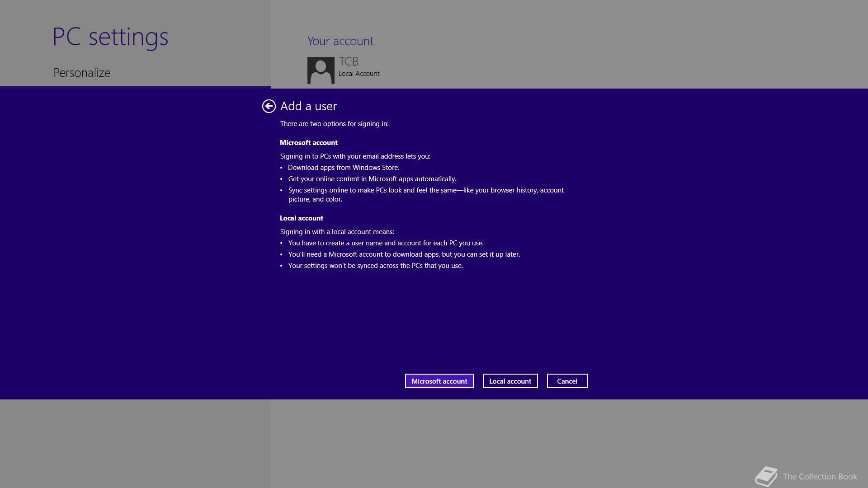Click the back arrow beside Add a user
The image size is (868, 488).
tap(269, 106)
